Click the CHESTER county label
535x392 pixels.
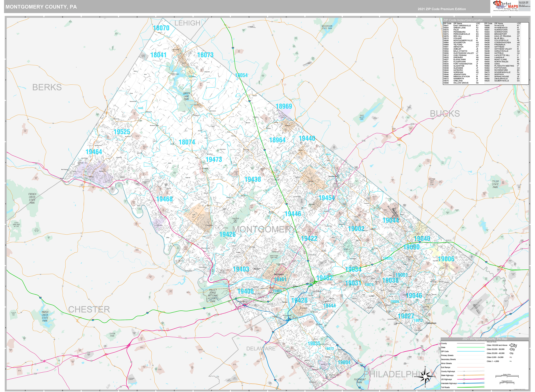pos(89,309)
